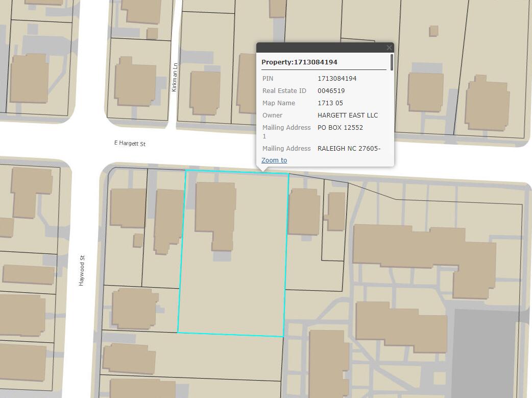The width and height of the screenshot is (532, 398).
Task: Click the Kirkman Ln street label
Action: click(175, 77)
